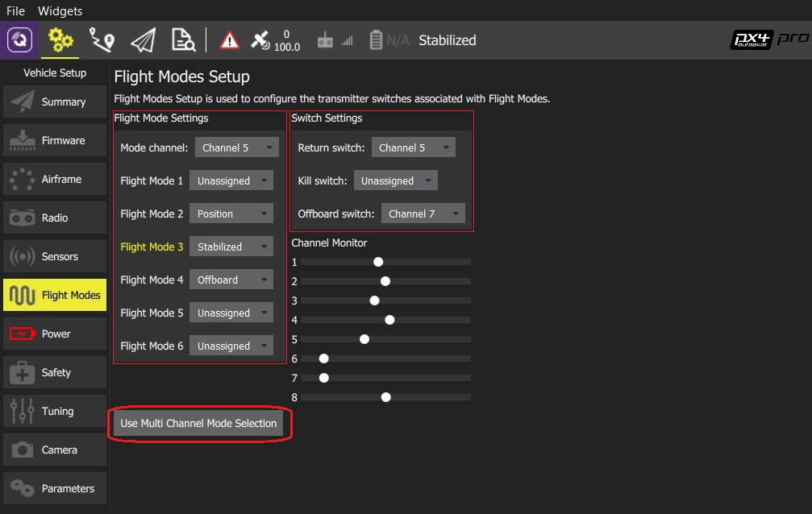The width and height of the screenshot is (812, 514).
Task: Expand Flight Mode 2 Position dropdown
Action: point(231,213)
